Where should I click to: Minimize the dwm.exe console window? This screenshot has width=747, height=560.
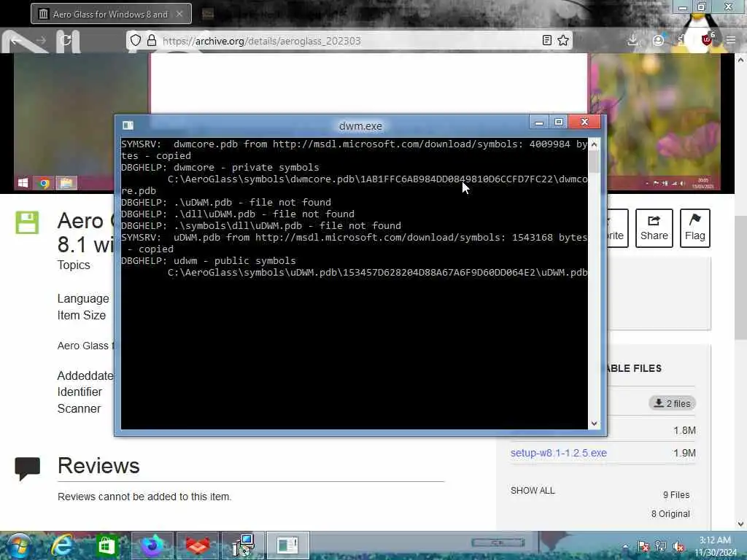[539, 122]
